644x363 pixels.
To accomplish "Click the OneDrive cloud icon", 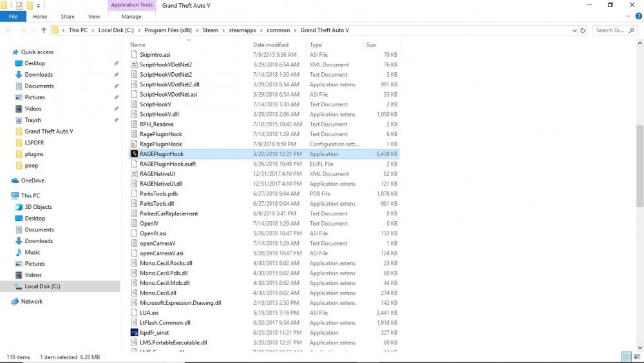I will [x=15, y=181].
